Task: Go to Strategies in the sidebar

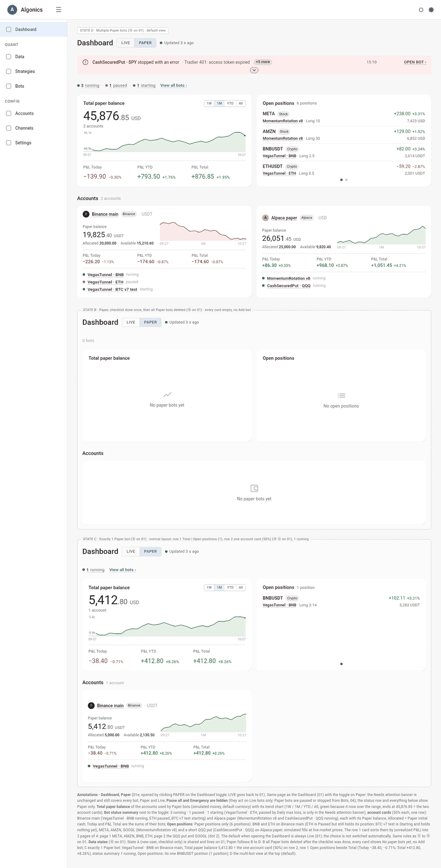Action: [34, 71]
